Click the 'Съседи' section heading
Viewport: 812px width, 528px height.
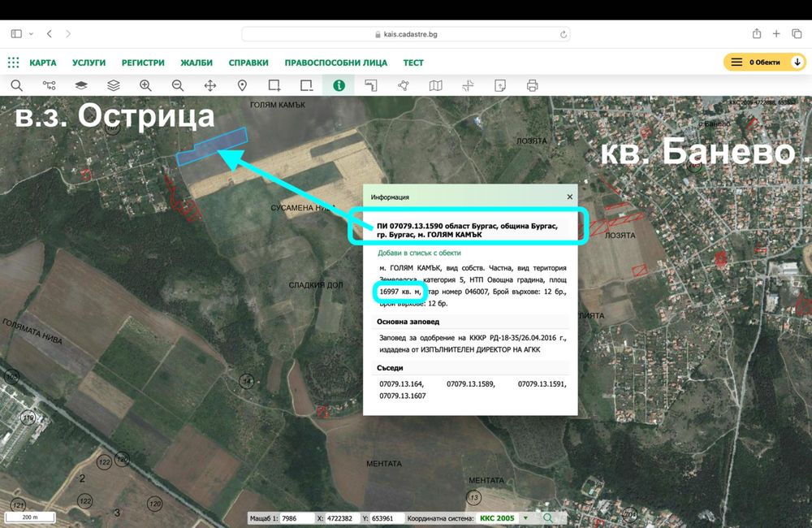pyautogui.click(x=390, y=367)
